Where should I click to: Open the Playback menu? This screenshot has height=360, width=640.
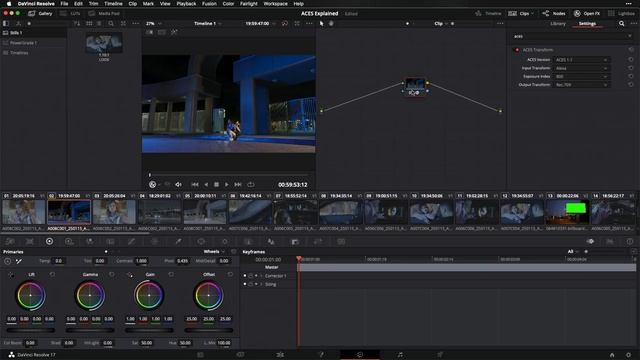[186, 4]
